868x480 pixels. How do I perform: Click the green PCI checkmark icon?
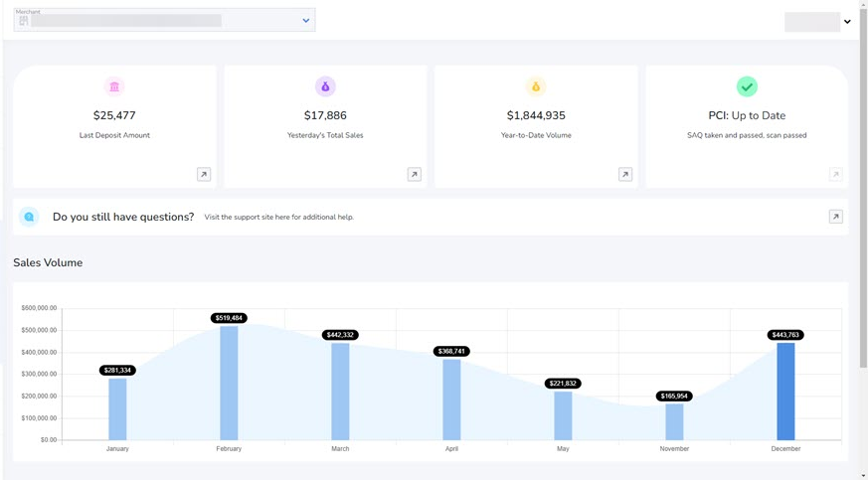pyautogui.click(x=747, y=86)
